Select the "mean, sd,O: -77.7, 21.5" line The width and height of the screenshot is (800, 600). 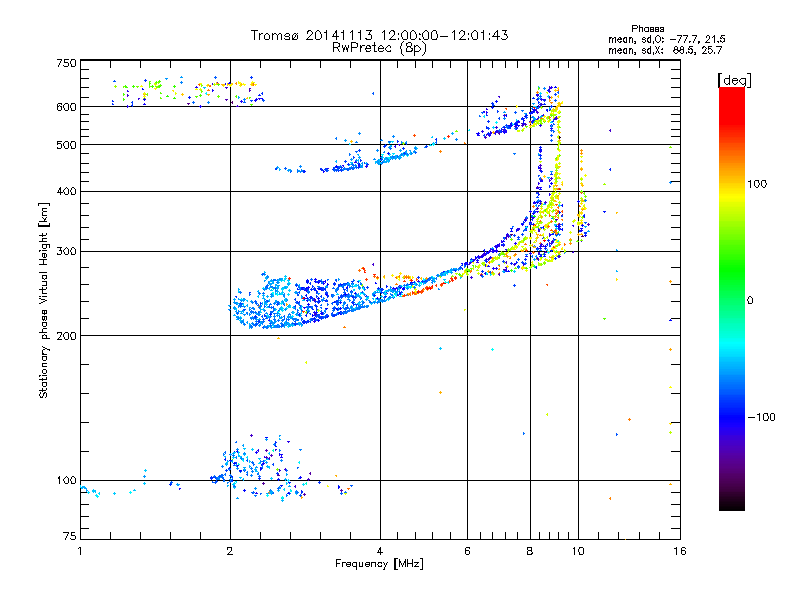tap(666, 39)
